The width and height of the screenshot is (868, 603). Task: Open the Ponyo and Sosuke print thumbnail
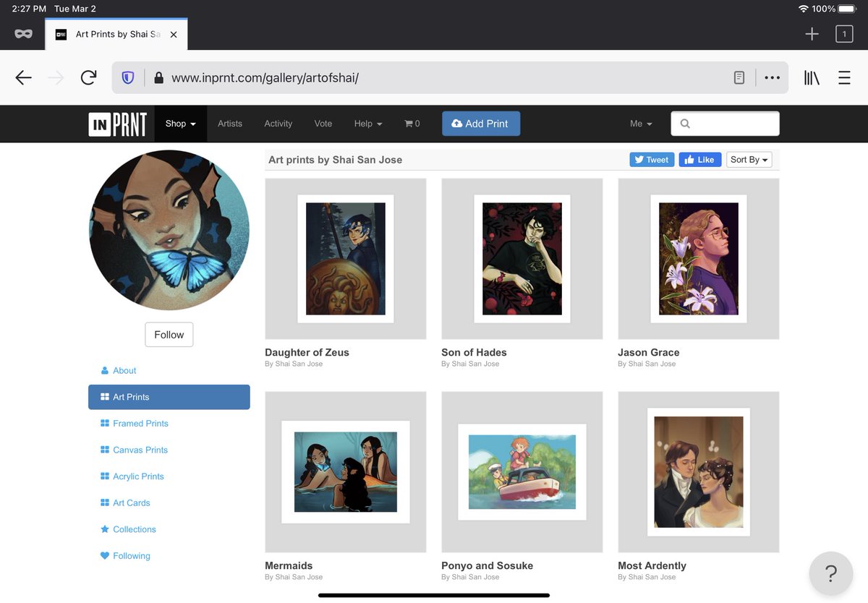(522, 472)
